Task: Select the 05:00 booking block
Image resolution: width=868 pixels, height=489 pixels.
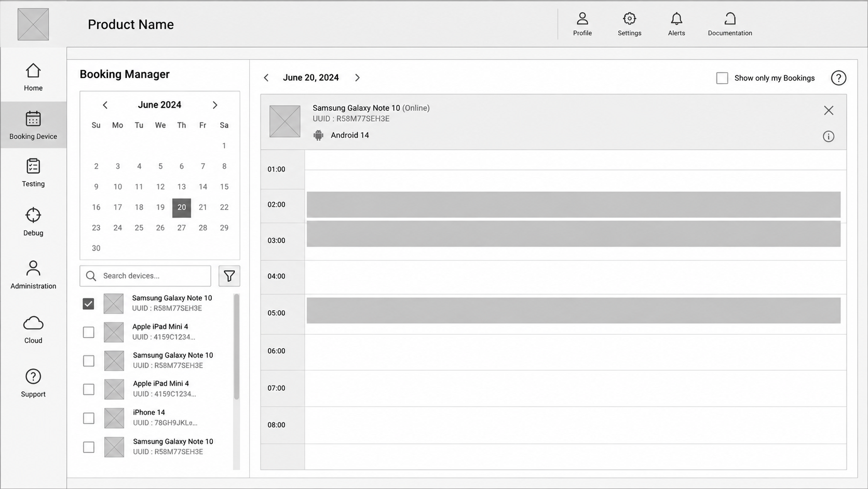Action: [x=574, y=311]
